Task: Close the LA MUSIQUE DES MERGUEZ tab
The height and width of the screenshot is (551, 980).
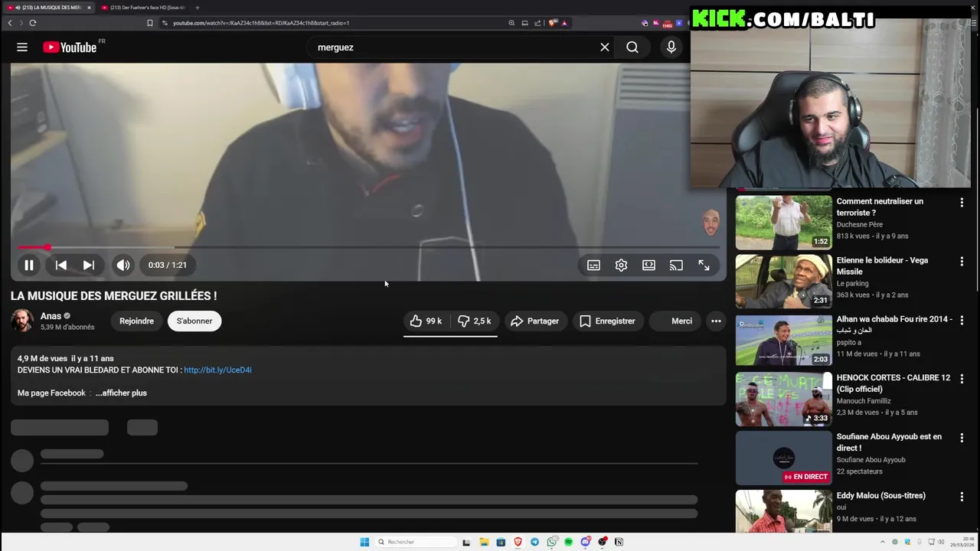Action: point(89,8)
